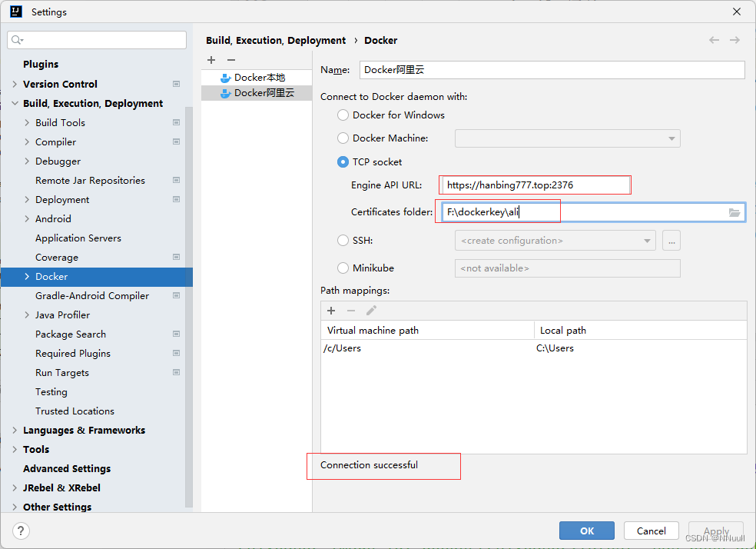This screenshot has height=549, width=756.
Task: Open the SSH configuration ellipsis button
Action: [x=671, y=241]
